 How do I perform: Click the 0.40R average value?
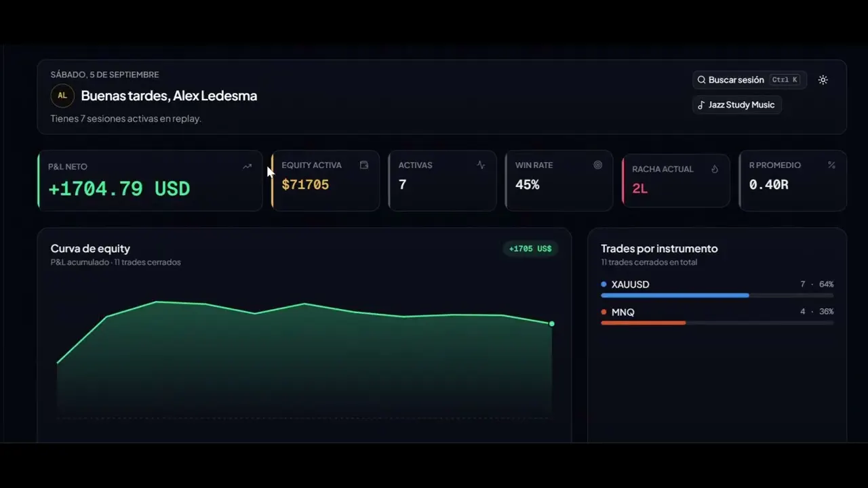click(768, 184)
